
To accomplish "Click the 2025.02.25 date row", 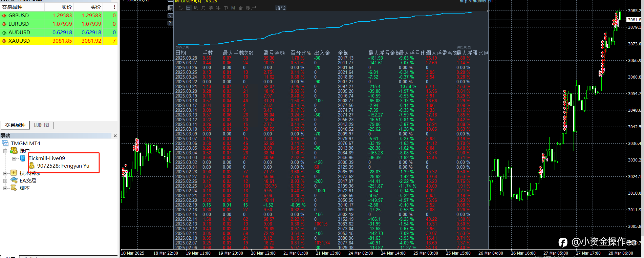I will (x=186, y=186).
